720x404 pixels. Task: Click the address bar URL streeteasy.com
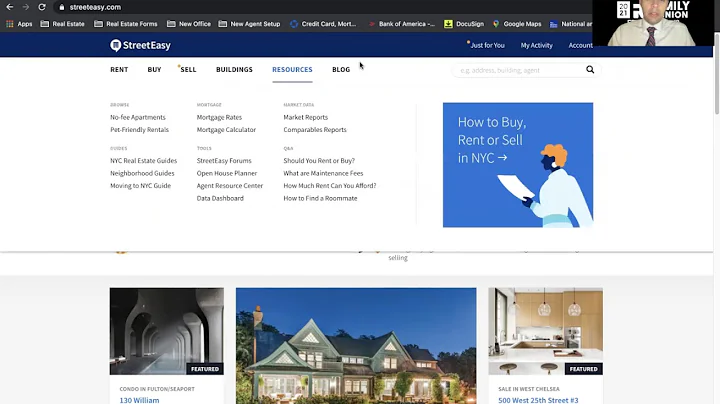click(95, 7)
